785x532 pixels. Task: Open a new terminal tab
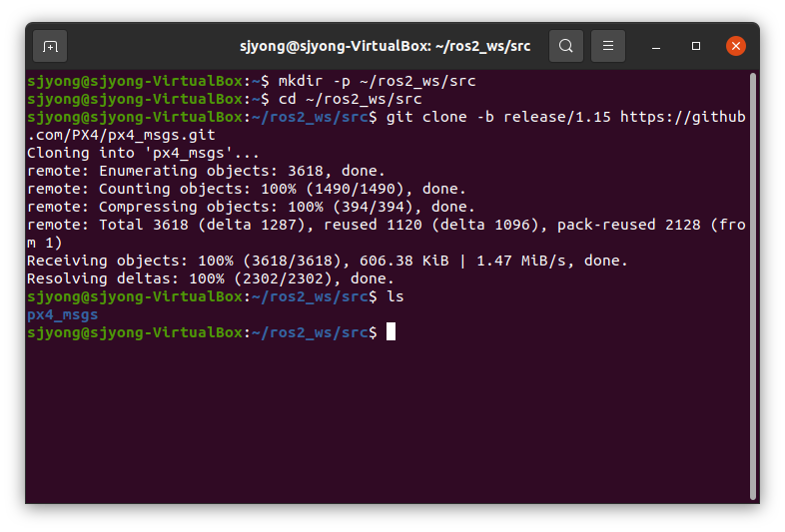[50, 46]
